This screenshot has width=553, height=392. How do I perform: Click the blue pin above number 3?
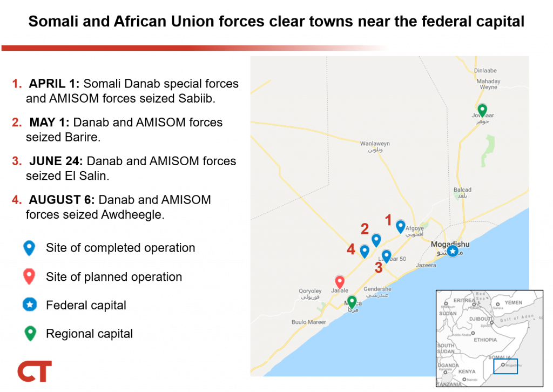tap(387, 256)
